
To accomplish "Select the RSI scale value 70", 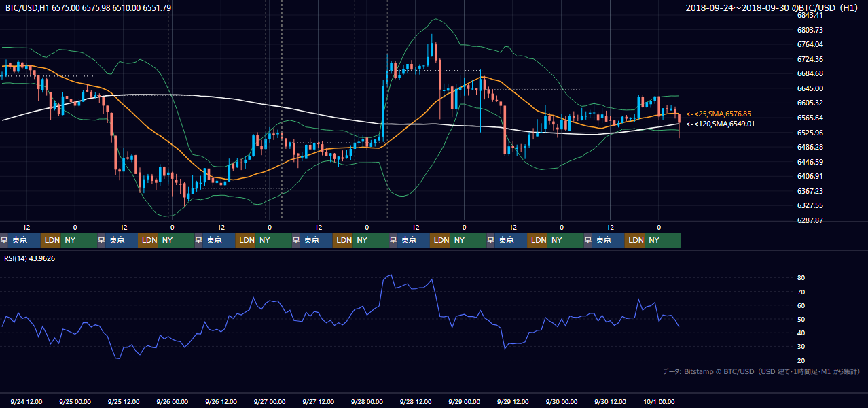I will pos(801,292).
